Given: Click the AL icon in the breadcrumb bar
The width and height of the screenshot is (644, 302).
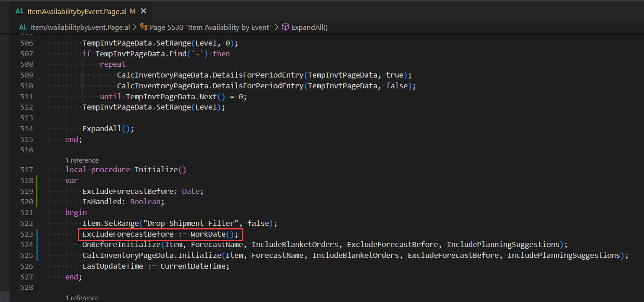Looking at the screenshot, I should click(x=23, y=27).
